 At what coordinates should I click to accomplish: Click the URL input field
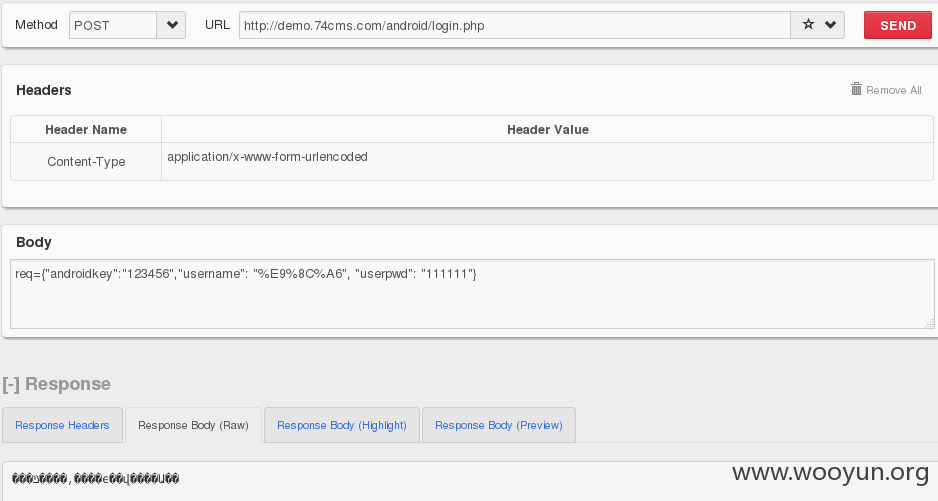point(515,25)
